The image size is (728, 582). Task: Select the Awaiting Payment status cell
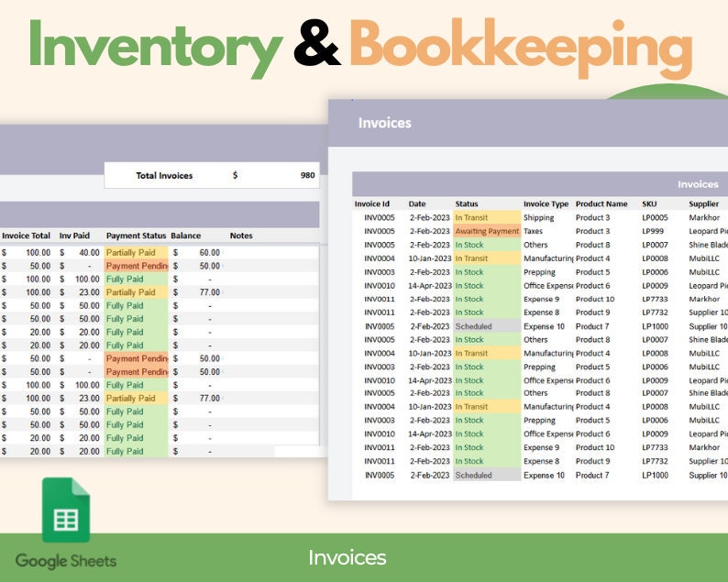pos(487,231)
